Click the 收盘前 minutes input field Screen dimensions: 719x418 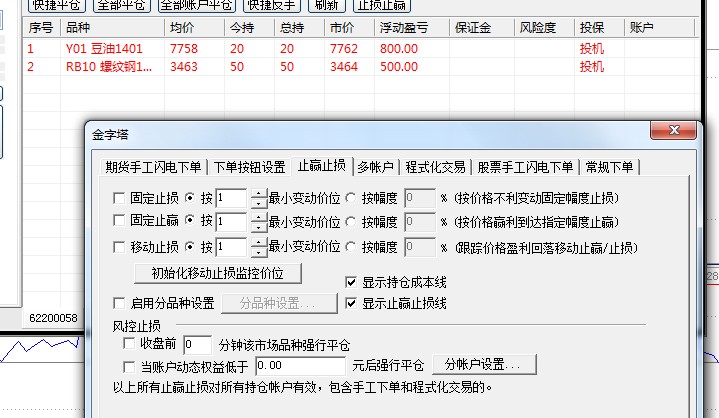[197, 345]
